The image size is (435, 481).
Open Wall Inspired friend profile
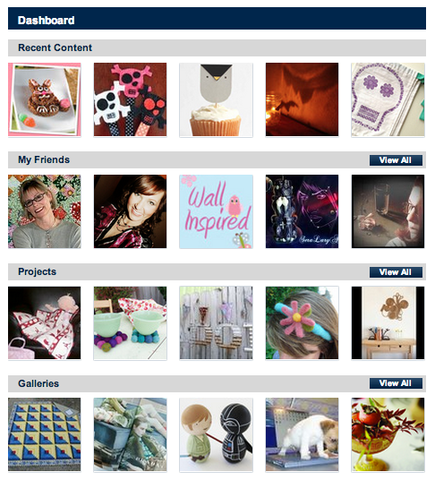pos(216,211)
